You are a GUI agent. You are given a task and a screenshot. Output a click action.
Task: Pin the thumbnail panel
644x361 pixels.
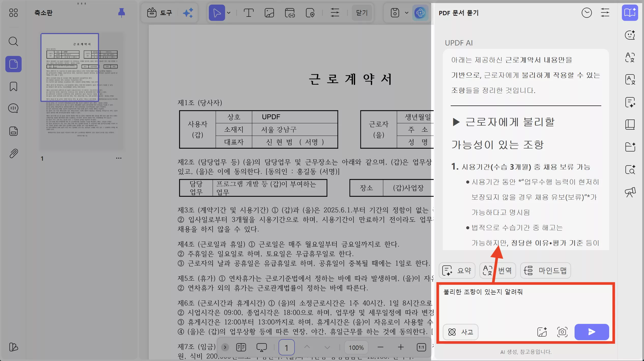tap(121, 13)
